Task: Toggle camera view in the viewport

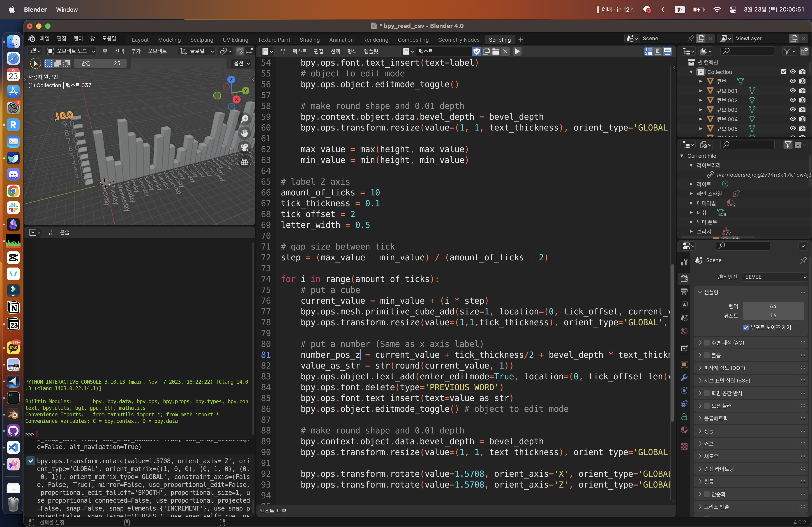Action: (245, 147)
